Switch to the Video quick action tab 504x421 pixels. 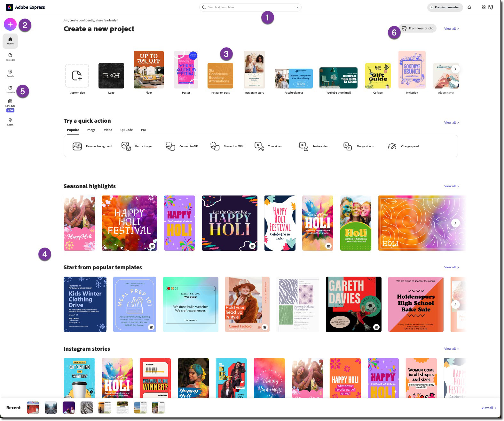[x=108, y=130]
